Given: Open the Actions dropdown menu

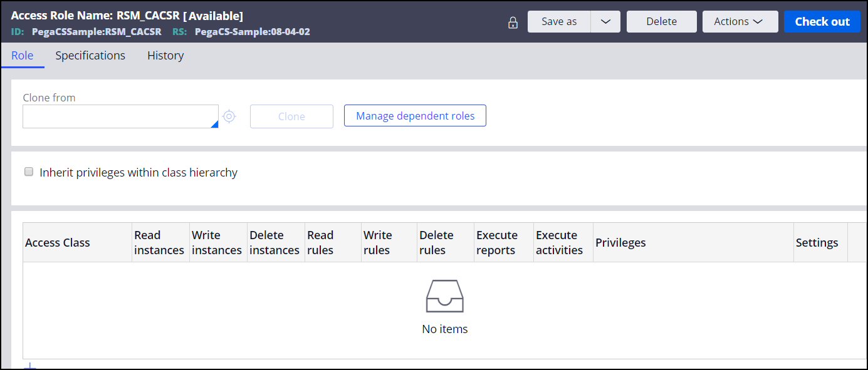Looking at the screenshot, I should click(740, 21).
